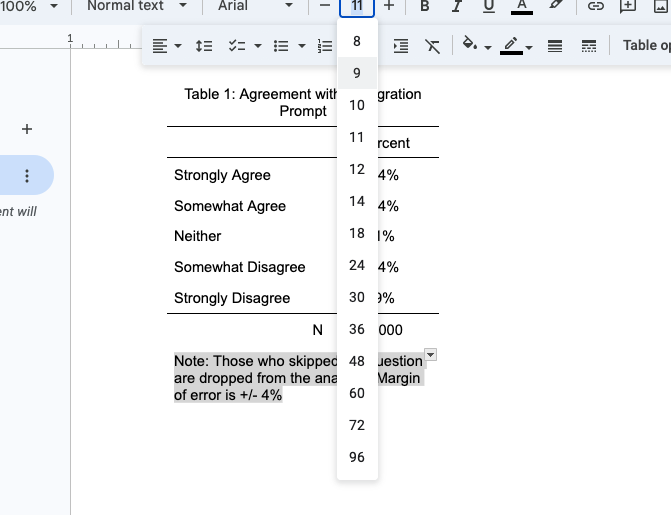Click the minus button to decrease font size

[325, 6]
